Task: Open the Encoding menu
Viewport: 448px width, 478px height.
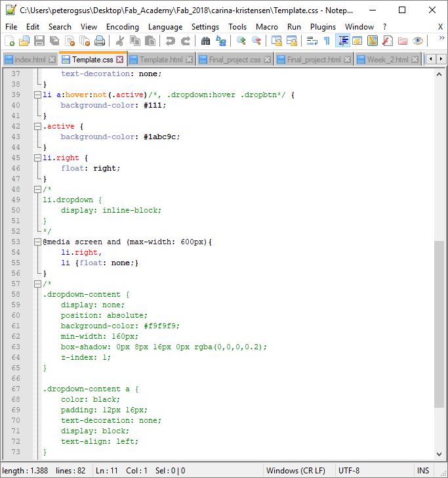Action: [123, 27]
